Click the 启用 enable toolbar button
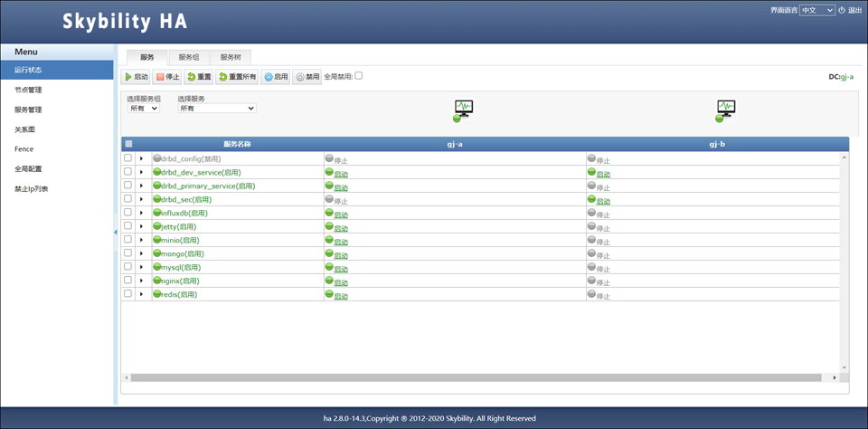The image size is (868, 429). coord(276,77)
